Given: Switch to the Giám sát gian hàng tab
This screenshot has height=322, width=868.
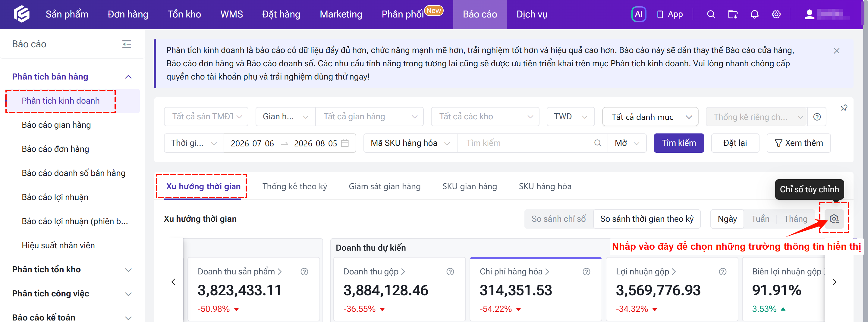Looking at the screenshot, I should pyautogui.click(x=385, y=186).
